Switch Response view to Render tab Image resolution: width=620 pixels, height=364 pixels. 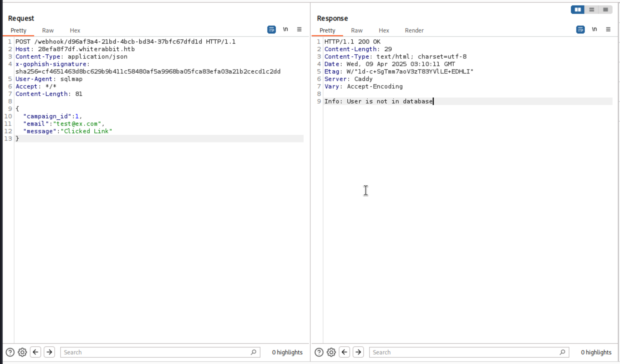pyautogui.click(x=414, y=31)
